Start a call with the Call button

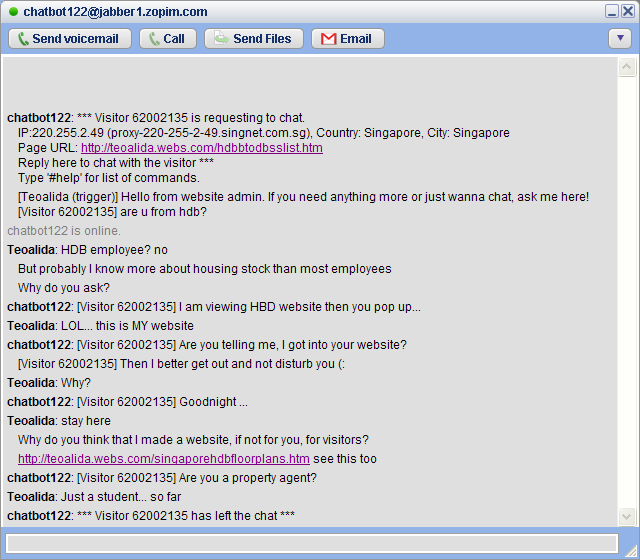click(168, 39)
